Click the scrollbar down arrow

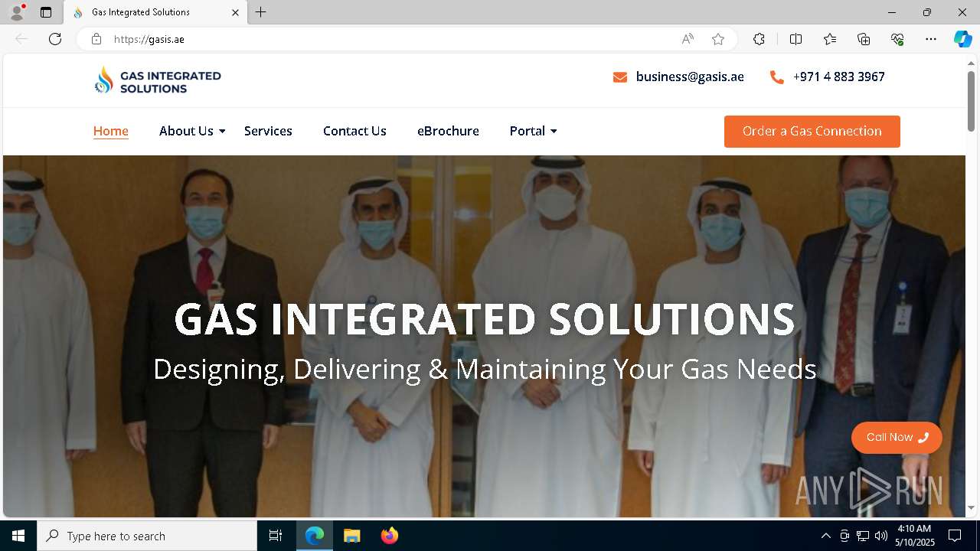tap(971, 507)
